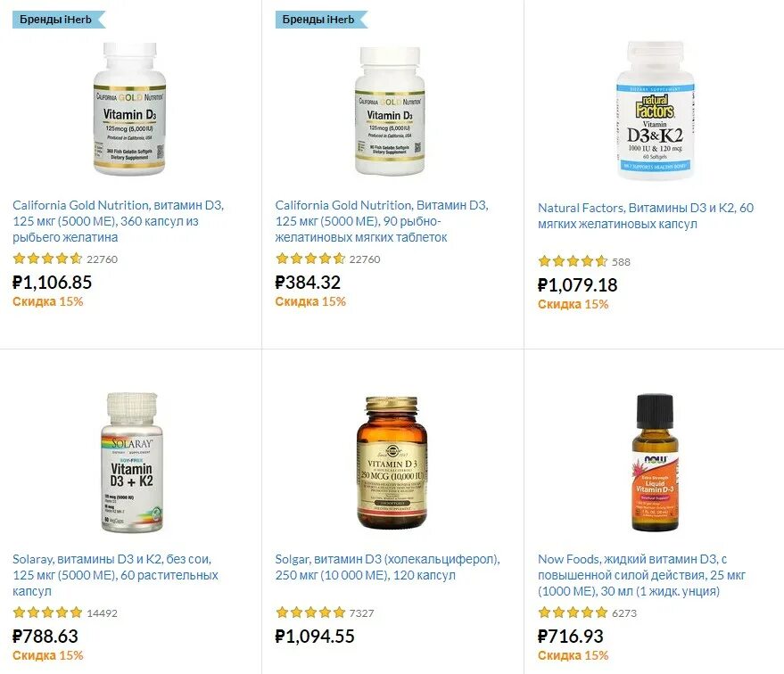The height and width of the screenshot is (674, 784).
Task: Open the Solgar Vitamin D3 amber bottle image
Action: [392, 463]
